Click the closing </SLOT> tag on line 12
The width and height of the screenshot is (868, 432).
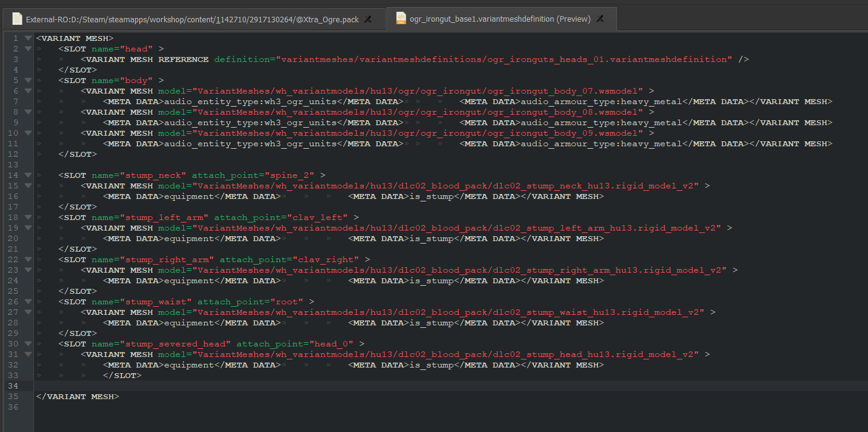pyautogui.click(x=77, y=154)
